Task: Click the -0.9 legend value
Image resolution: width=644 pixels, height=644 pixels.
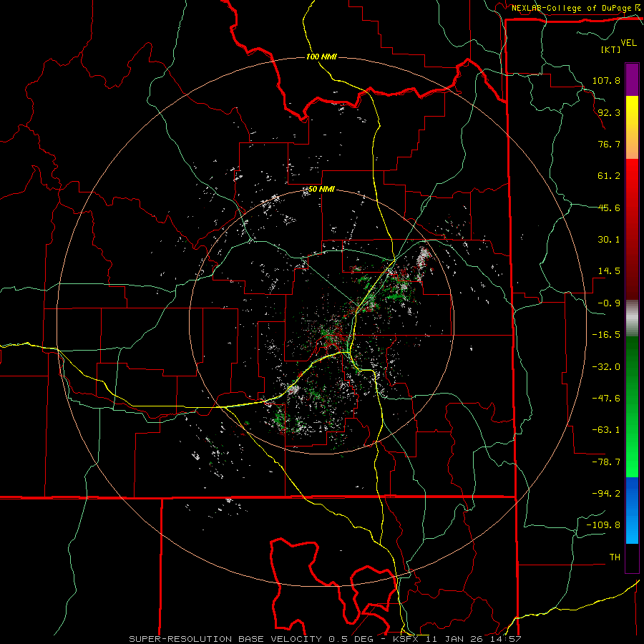Action: (x=609, y=303)
